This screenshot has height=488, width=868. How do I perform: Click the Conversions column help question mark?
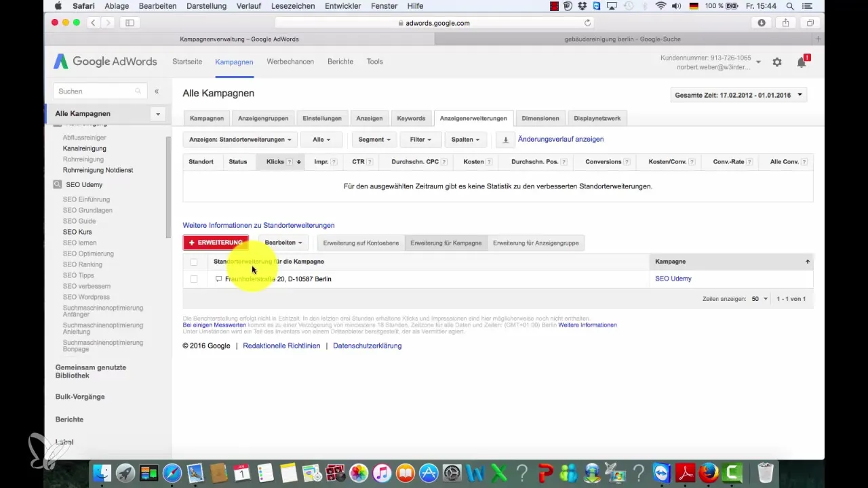point(627,162)
